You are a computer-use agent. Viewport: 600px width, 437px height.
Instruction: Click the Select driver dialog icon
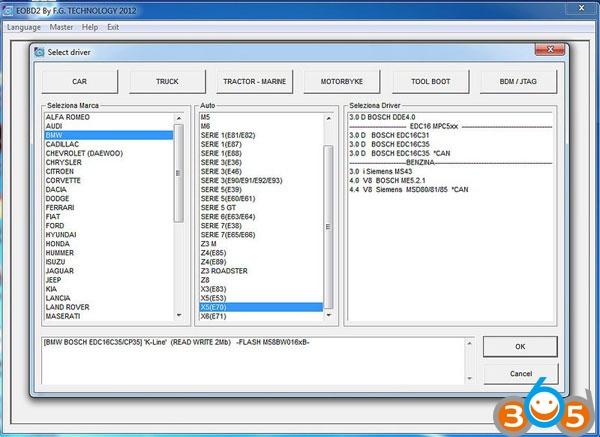click(x=39, y=52)
